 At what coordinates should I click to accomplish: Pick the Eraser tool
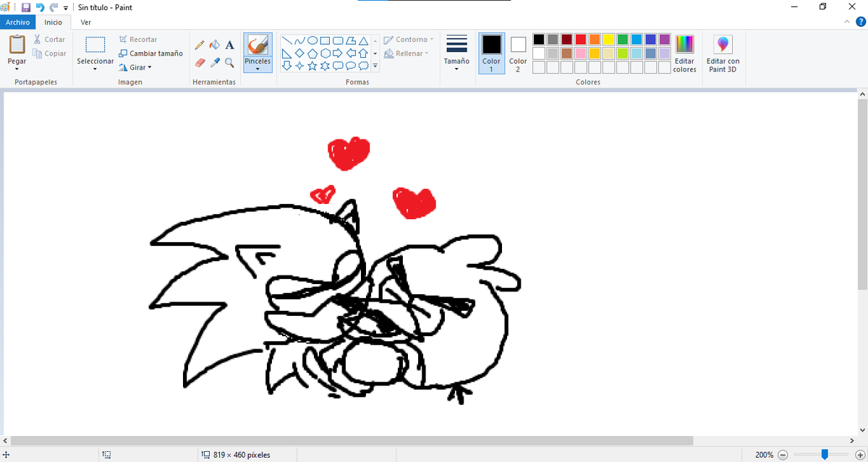[200, 63]
